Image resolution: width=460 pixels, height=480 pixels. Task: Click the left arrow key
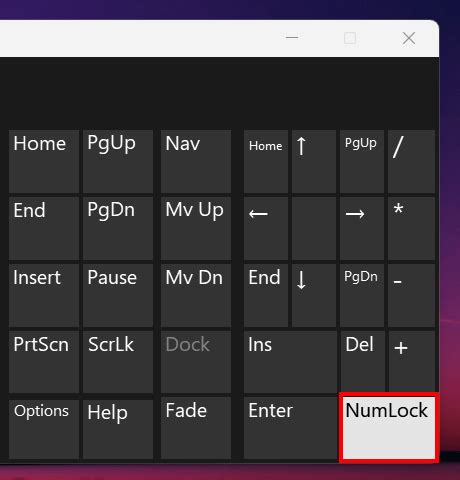(x=266, y=228)
